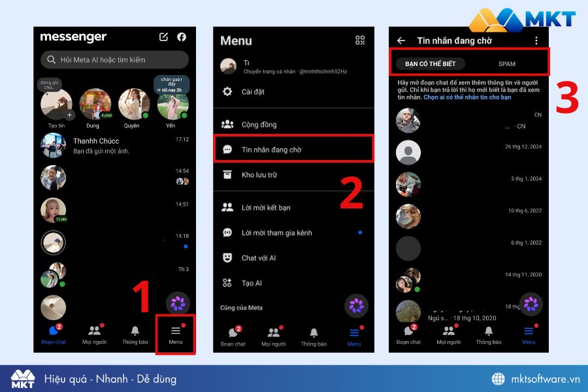Tap Meta AI floating button in requests screen
Screen dimensions: 588x392
coord(531,304)
